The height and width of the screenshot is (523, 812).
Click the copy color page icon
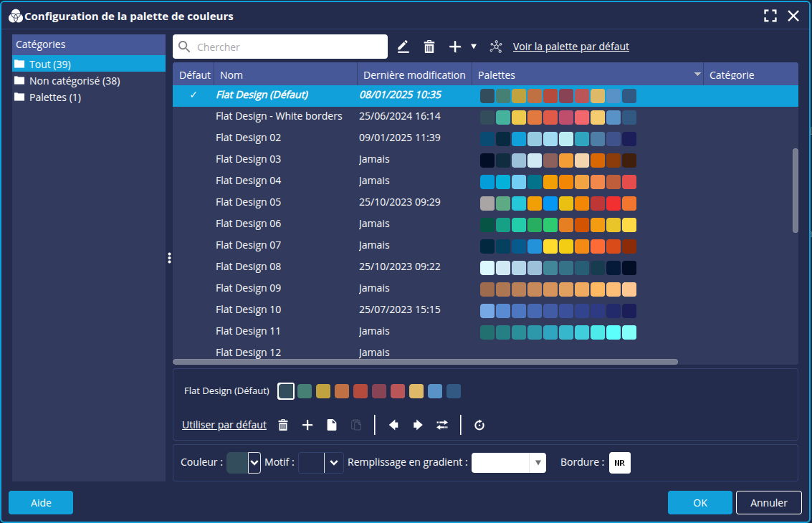point(332,425)
